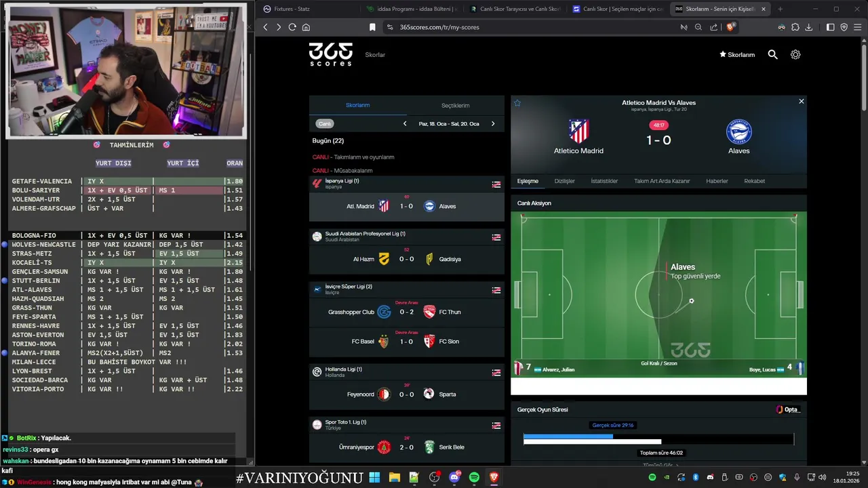The image size is (868, 488).
Task: Open FC Basel 1 - 0 FC Sion match
Action: click(407, 342)
